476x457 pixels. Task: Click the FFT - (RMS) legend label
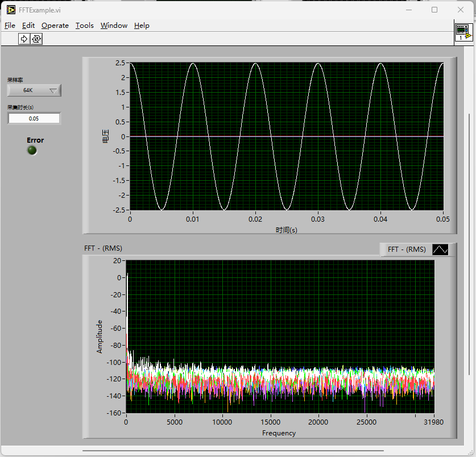406,250
